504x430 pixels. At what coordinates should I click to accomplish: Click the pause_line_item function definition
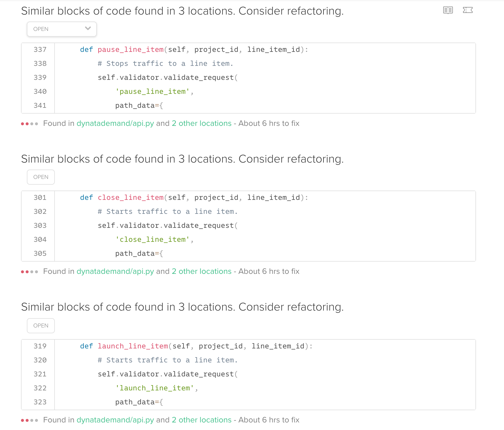click(x=131, y=49)
